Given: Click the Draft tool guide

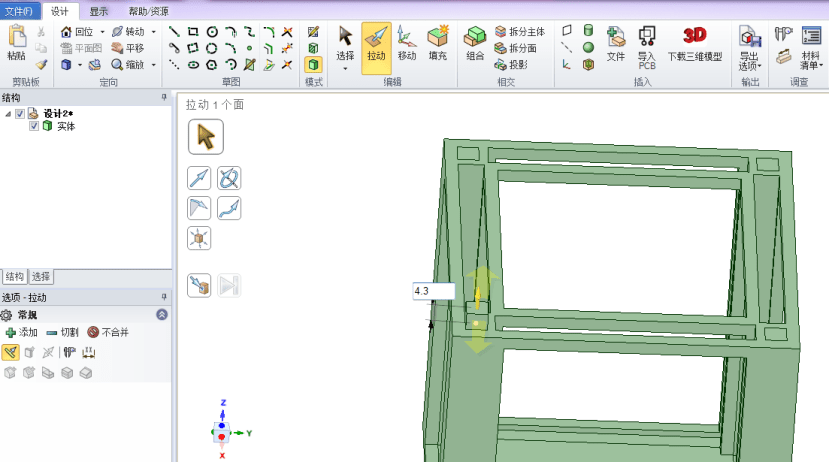Looking at the screenshot, I should tap(199, 208).
